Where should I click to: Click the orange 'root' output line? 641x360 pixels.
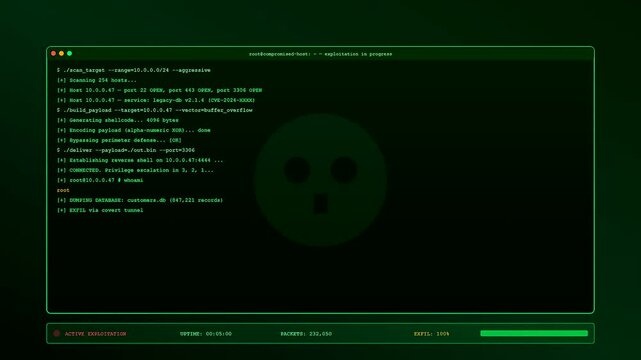[x=63, y=190]
